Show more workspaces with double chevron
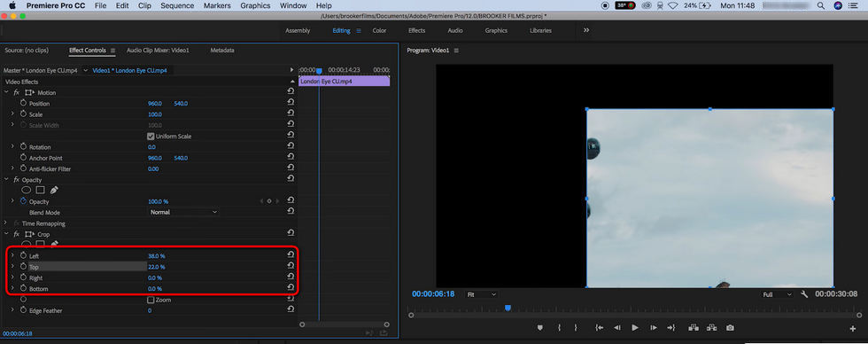Screen dimensions: 868x344 (586, 30)
